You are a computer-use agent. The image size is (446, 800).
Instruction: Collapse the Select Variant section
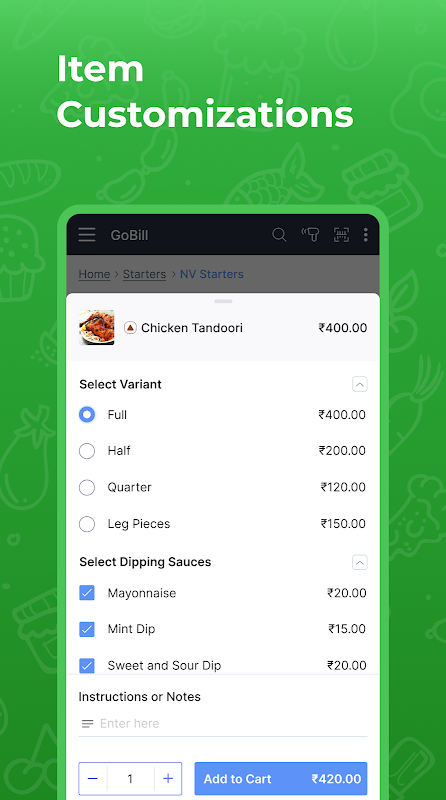[360, 384]
